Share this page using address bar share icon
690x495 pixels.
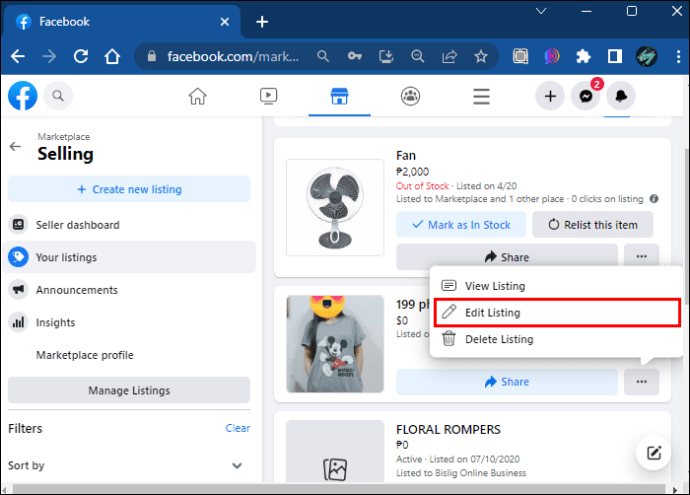tap(449, 56)
